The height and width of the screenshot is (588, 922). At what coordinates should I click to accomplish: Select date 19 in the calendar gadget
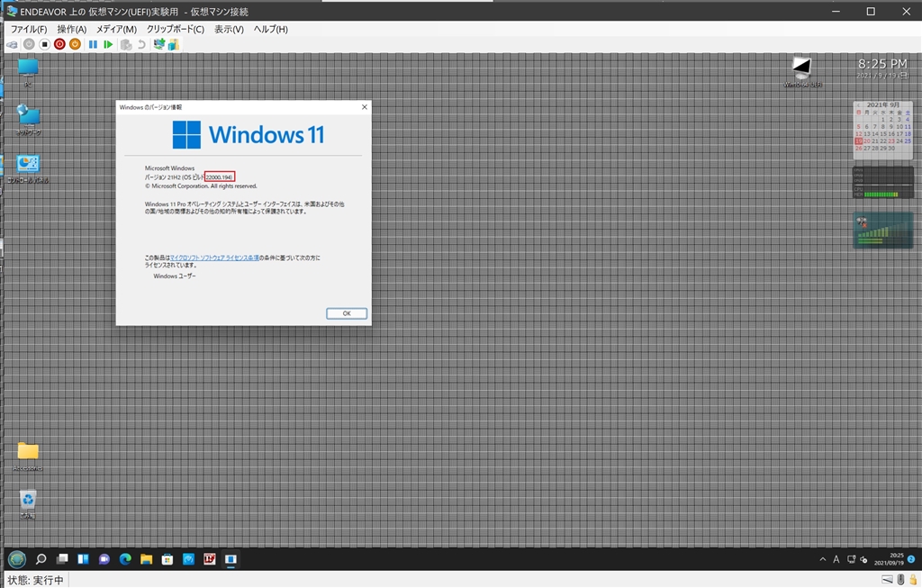[x=858, y=141]
